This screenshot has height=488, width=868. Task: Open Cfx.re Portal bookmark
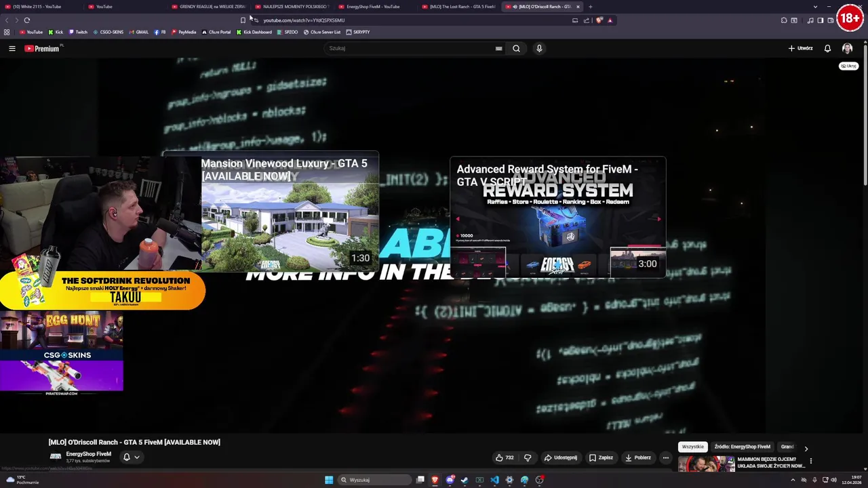(x=216, y=32)
